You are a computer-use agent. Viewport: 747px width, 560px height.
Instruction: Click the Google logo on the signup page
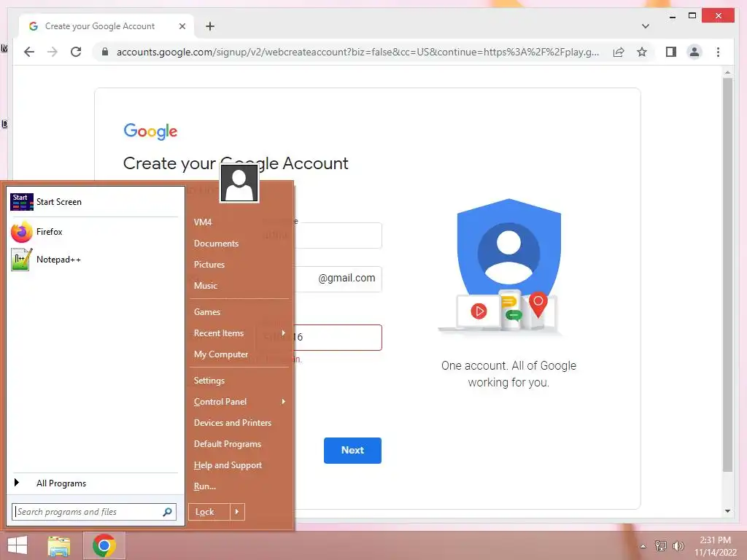pyautogui.click(x=150, y=131)
